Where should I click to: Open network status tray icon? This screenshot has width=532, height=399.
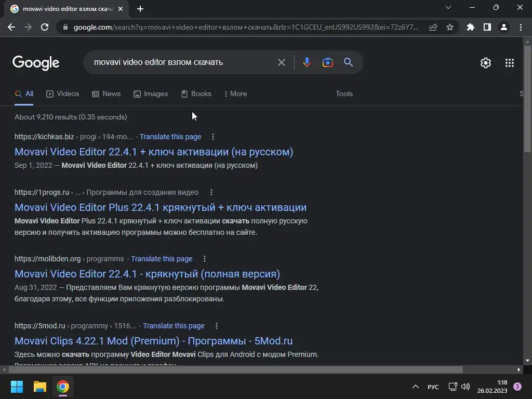coord(453,387)
